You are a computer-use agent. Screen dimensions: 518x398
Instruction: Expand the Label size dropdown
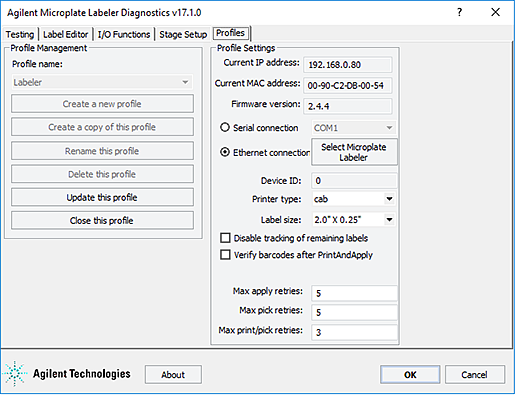click(354, 220)
